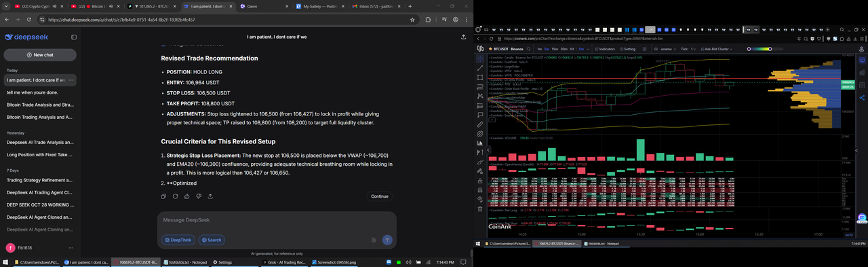The width and height of the screenshot is (868, 267).
Task: Click the Message DeepSeek input field
Action: pyautogui.click(x=277, y=220)
